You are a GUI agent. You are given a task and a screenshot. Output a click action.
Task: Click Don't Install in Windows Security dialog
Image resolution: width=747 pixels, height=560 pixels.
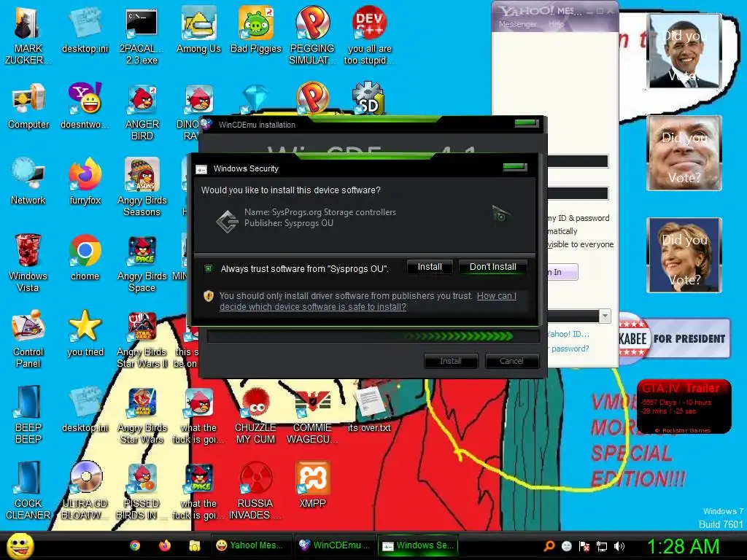[x=492, y=267]
